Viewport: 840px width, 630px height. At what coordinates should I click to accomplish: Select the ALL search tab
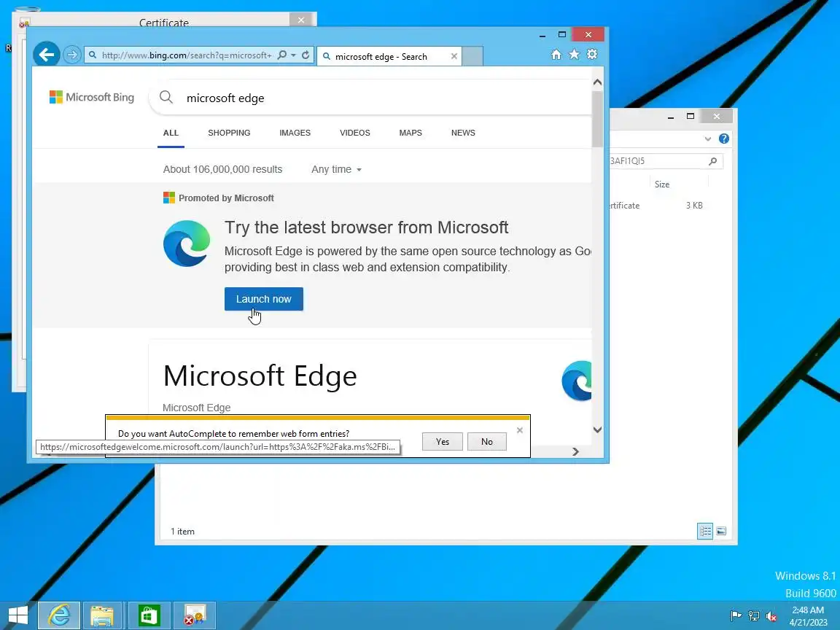coord(171,133)
